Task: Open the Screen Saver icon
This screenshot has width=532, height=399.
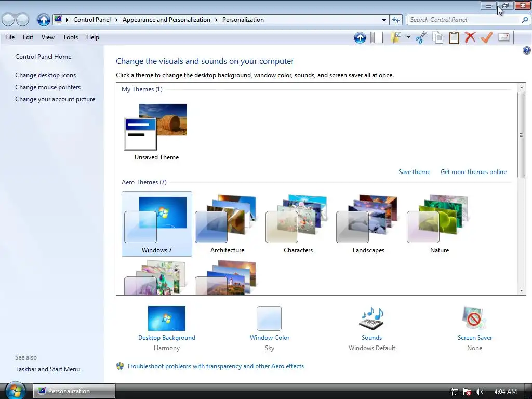Action: [x=474, y=318]
